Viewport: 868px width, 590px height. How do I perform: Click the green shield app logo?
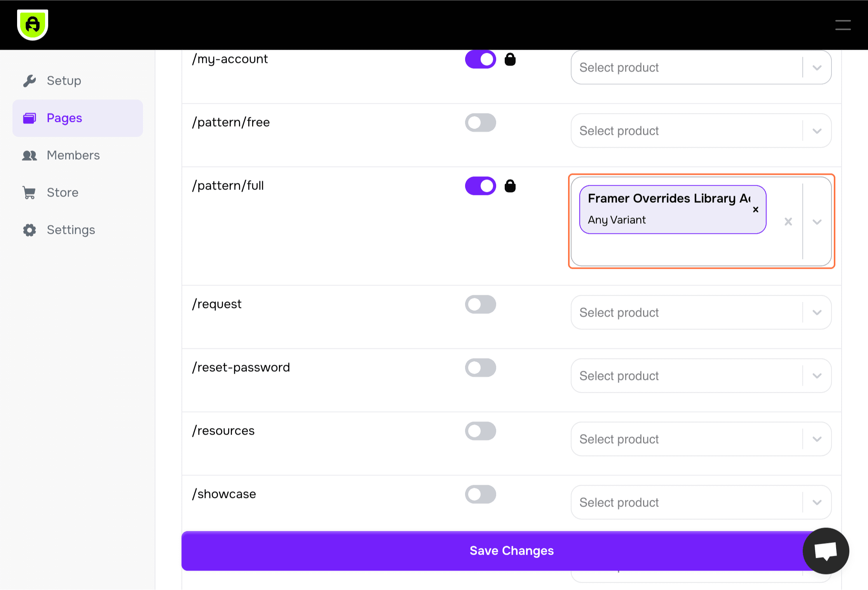tap(33, 24)
